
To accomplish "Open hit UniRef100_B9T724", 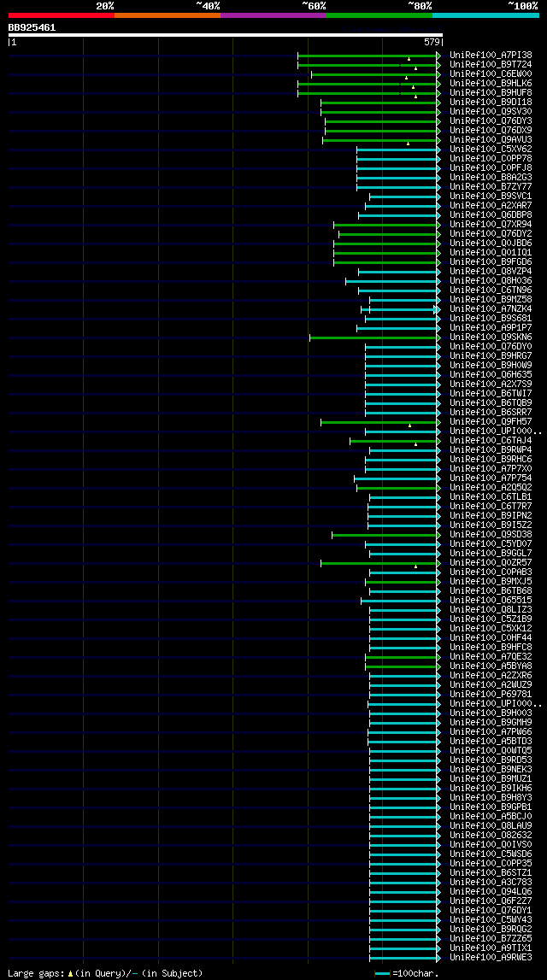I will click(x=491, y=65).
